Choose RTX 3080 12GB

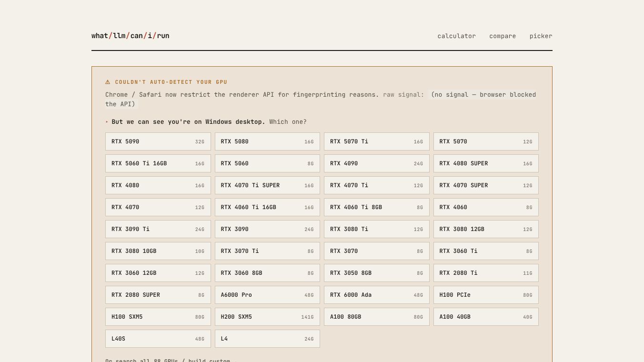click(x=486, y=229)
